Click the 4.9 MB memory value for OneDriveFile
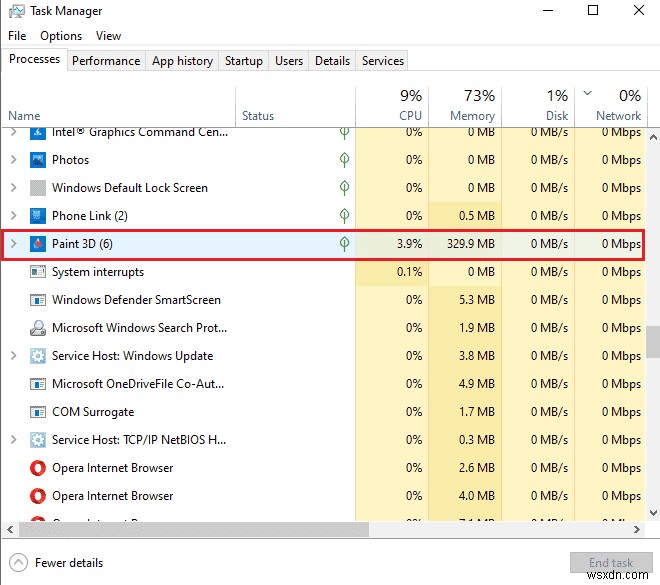 coord(476,384)
